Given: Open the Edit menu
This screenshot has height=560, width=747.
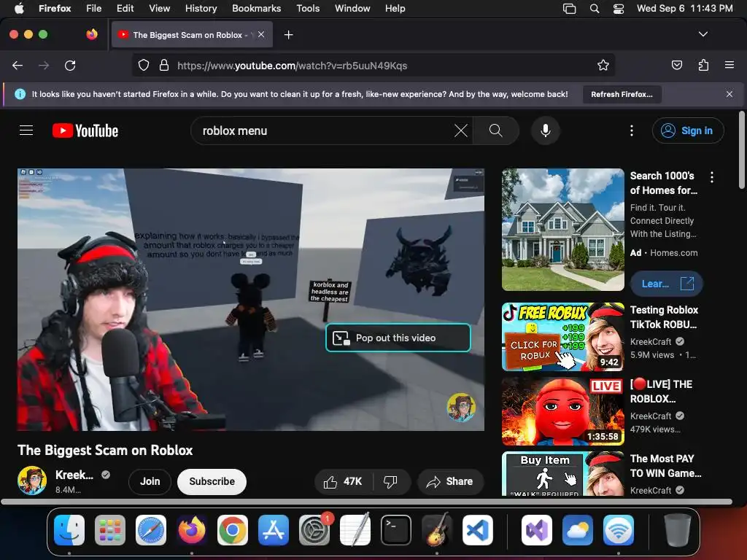Looking at the screenshot, I should (x=125, y=8).
